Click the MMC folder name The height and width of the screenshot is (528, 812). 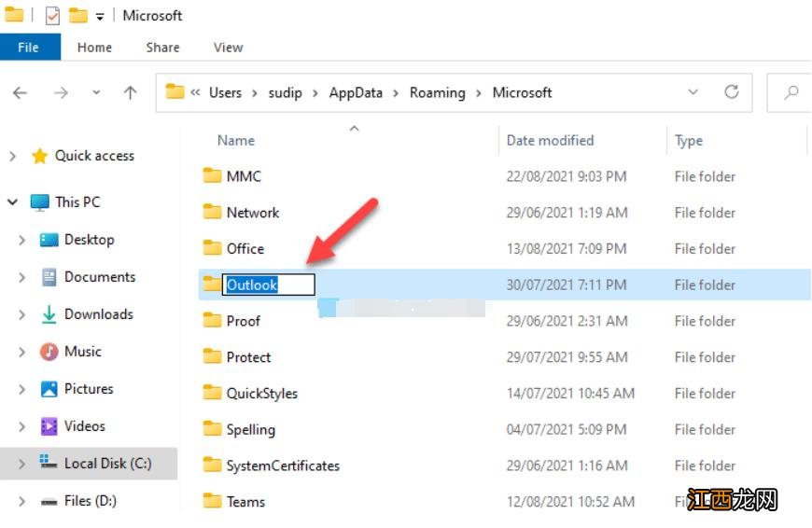[x=244, y=176]
